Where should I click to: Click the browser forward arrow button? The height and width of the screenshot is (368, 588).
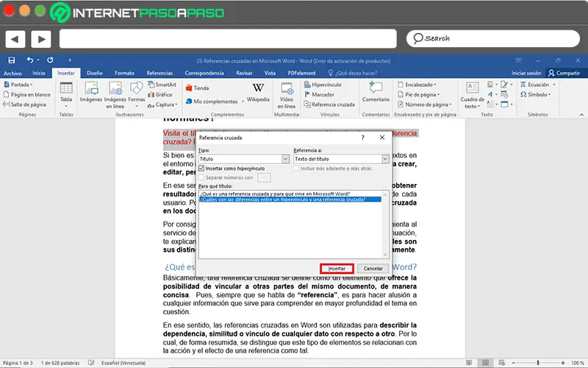coord(41,39)
